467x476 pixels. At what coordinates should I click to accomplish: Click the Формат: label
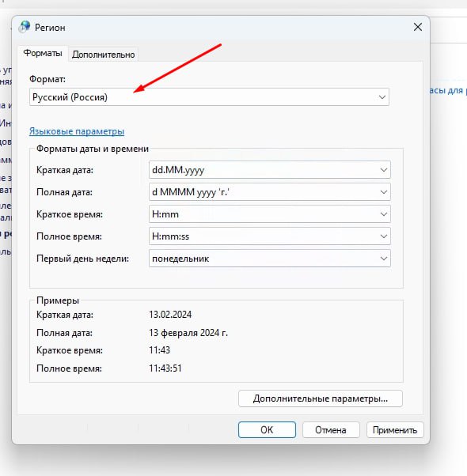point(47,79)
